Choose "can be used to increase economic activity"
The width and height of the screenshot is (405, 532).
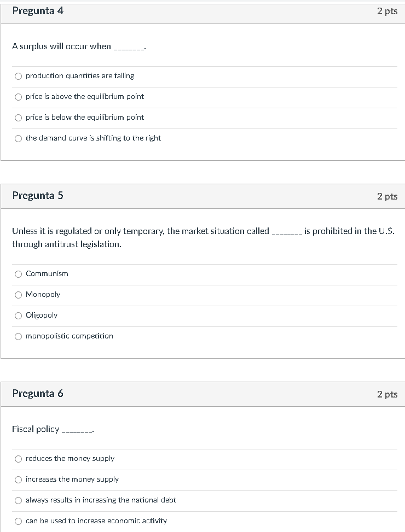tap(18, 521)
